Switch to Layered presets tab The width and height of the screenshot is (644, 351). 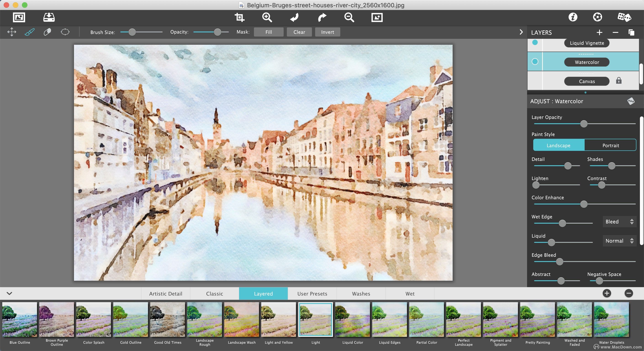click(x=263, y=293)
